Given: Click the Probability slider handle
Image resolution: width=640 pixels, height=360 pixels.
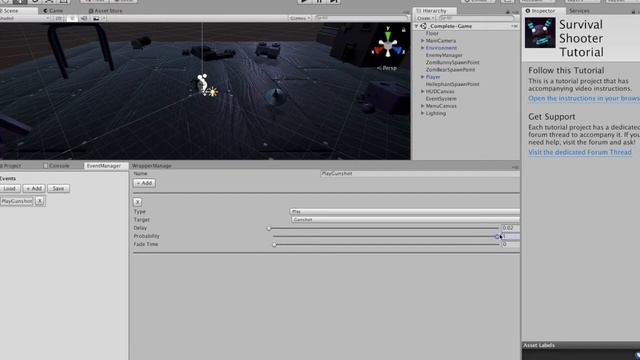Looking at the screenshot, I should click(x=497, y=236).
